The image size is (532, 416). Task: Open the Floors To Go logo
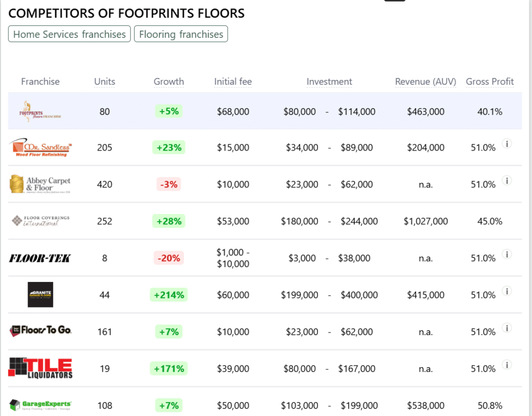point(40,330)
